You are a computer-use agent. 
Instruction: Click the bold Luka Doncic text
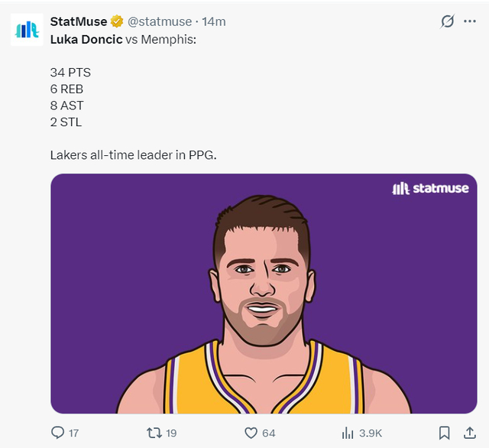point(86,38)
